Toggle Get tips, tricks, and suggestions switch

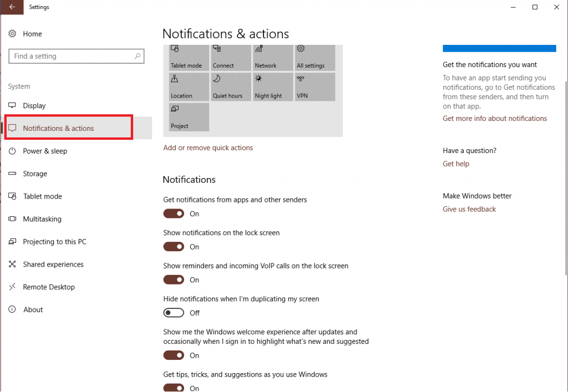pos(174,388)
